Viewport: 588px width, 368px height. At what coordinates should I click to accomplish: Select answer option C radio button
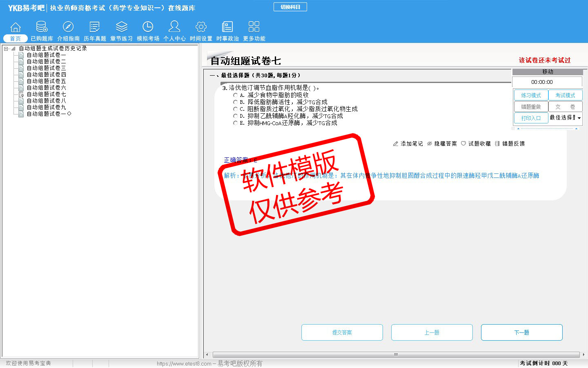click(x=235, y=109)
